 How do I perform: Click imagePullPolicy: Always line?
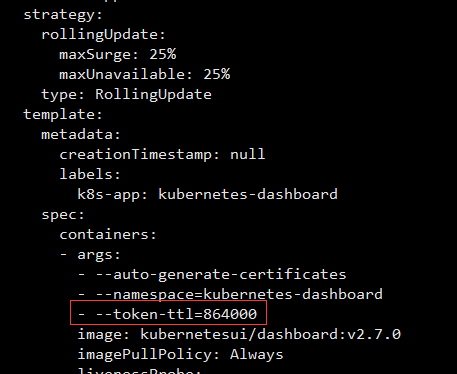pyautogui.click(x=180, y=355)
